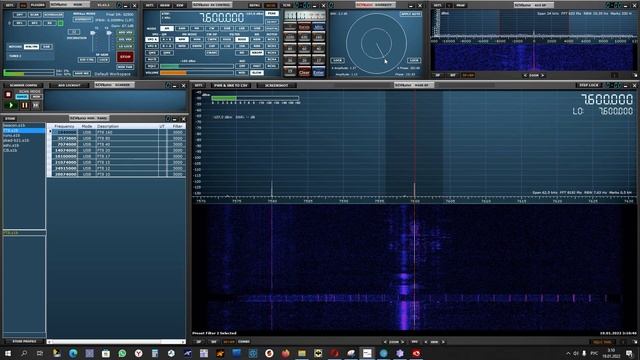Stop scanning with the red square button

(x=8, y=95)
